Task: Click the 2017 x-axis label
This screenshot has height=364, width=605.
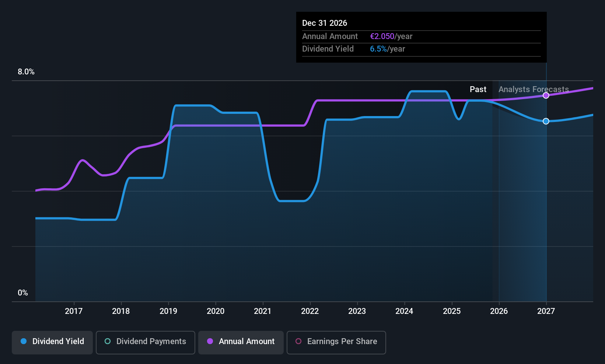Action: pos(74,311)
